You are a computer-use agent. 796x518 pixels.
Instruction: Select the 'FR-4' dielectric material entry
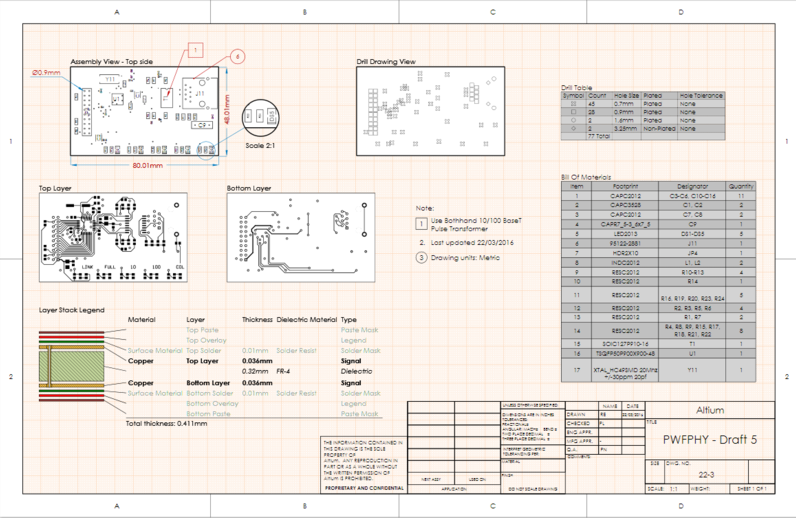tap(283, 371)
